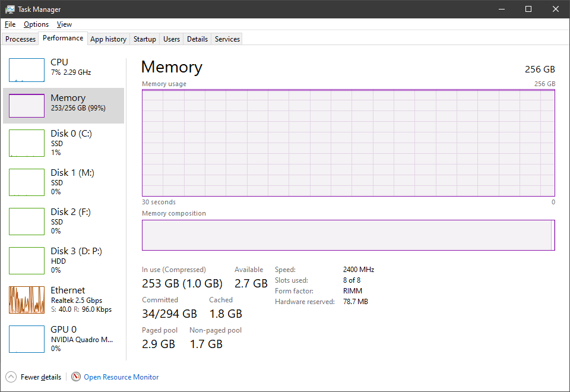Click the Fewer details collapse arrow icon
The height and width of the screenshot is (392, 570).
pos(11,377)
